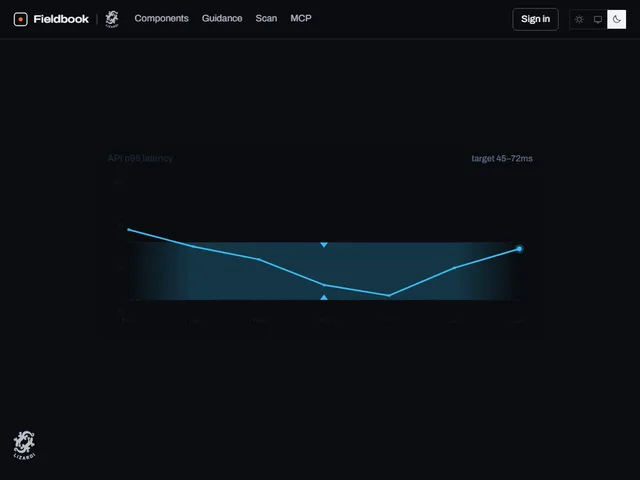Screen dimensions: 640x480
Task: Select the monitor system-theme icon
Action: click(x=598, y=19)
